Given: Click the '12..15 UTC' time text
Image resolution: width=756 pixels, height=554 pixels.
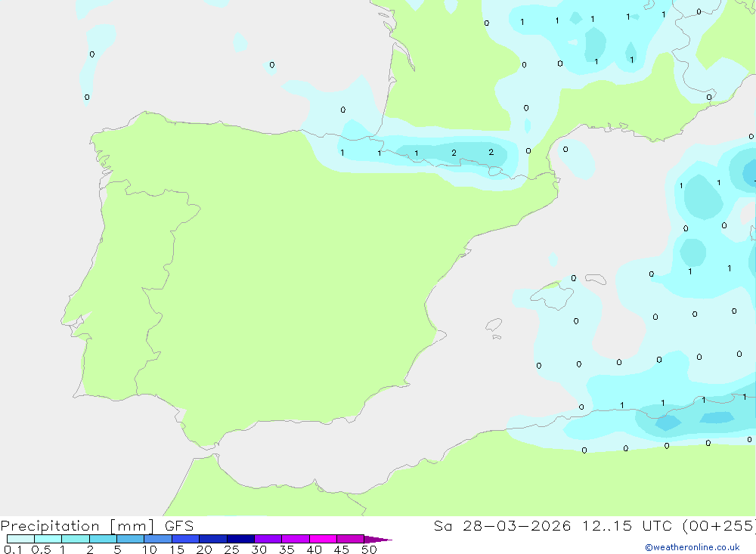Looking at the screenshot, I should pos(627,526).
